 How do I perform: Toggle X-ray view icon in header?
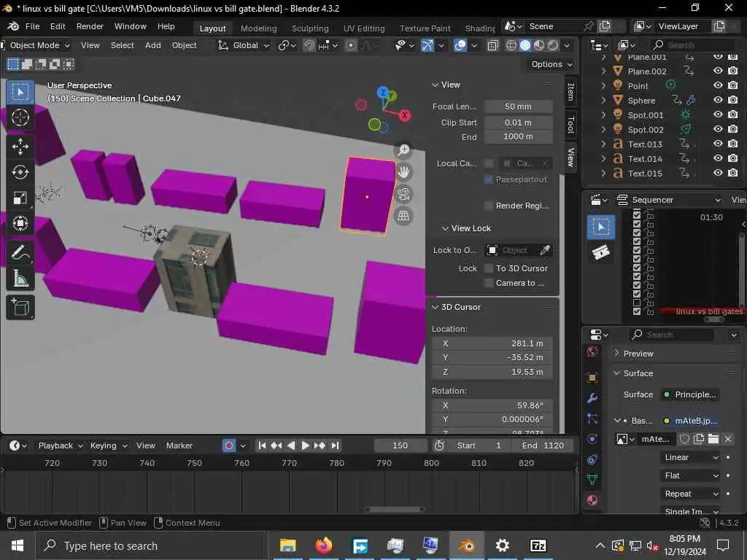click(492, 45)
